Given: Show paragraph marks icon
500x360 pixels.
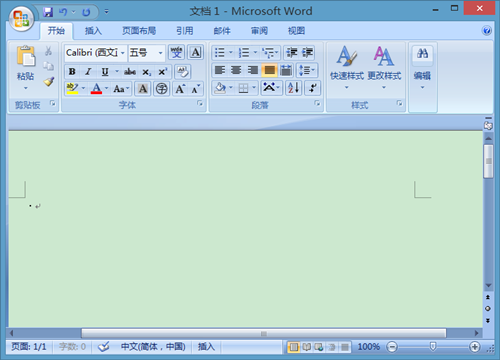Looking at the screenshot, I should click(312, 88).
